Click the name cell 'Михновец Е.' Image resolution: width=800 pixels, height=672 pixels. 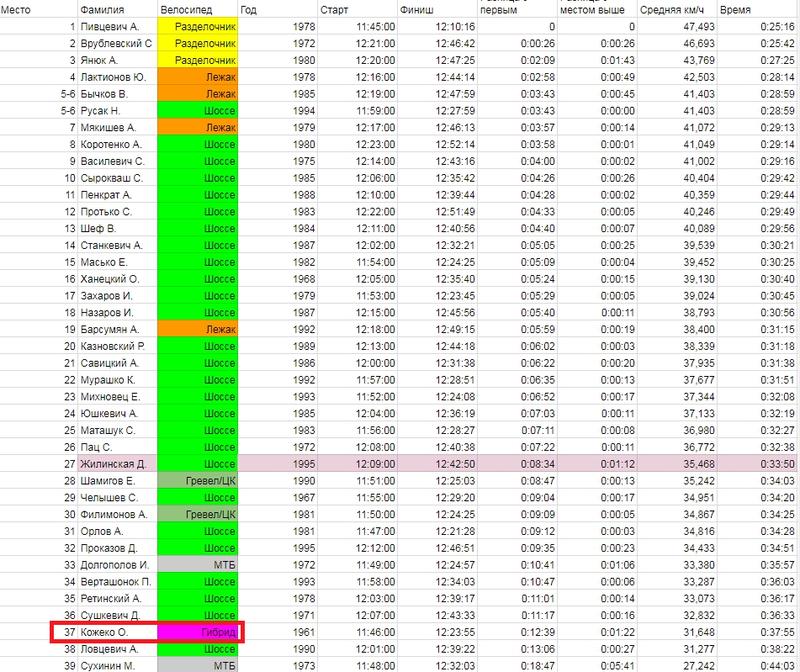click(118, 397)
